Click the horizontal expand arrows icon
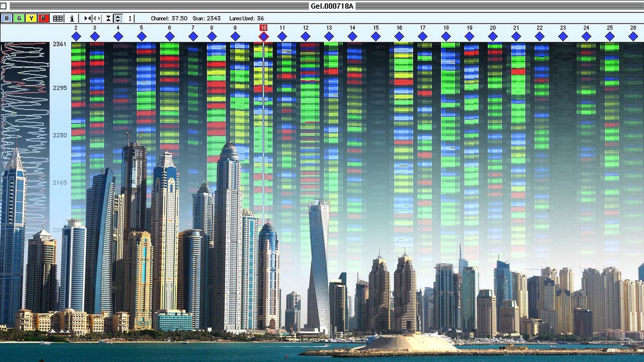 tap(97, 18)
